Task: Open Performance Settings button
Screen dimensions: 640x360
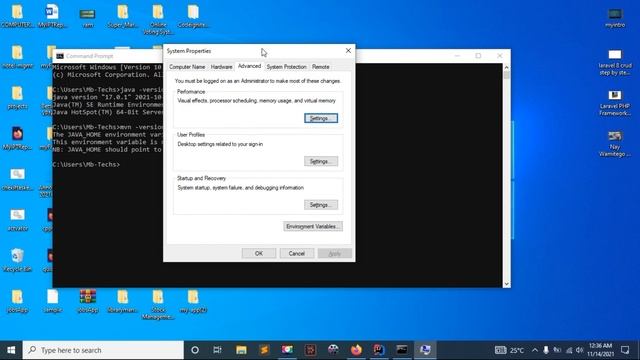Action: 321,118
